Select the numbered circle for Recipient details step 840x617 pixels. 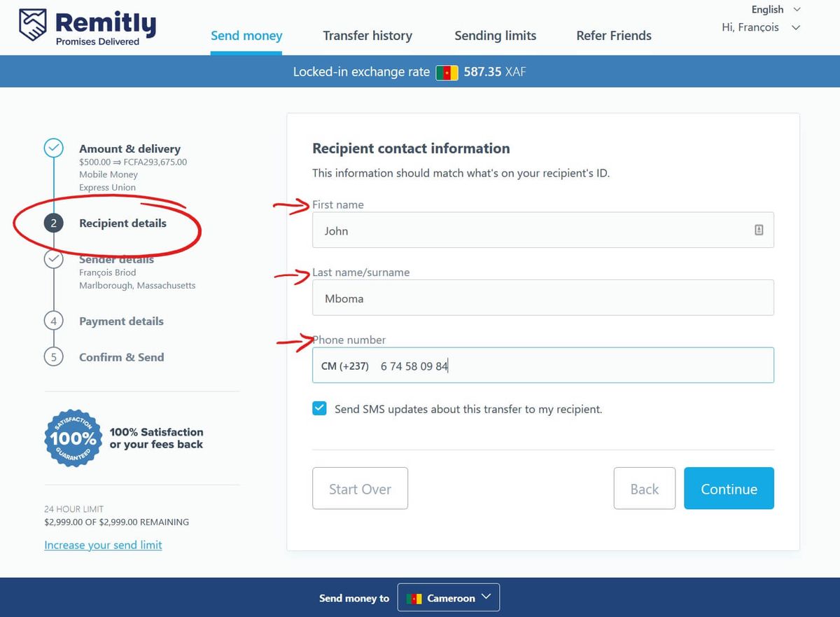coord(54,223)
